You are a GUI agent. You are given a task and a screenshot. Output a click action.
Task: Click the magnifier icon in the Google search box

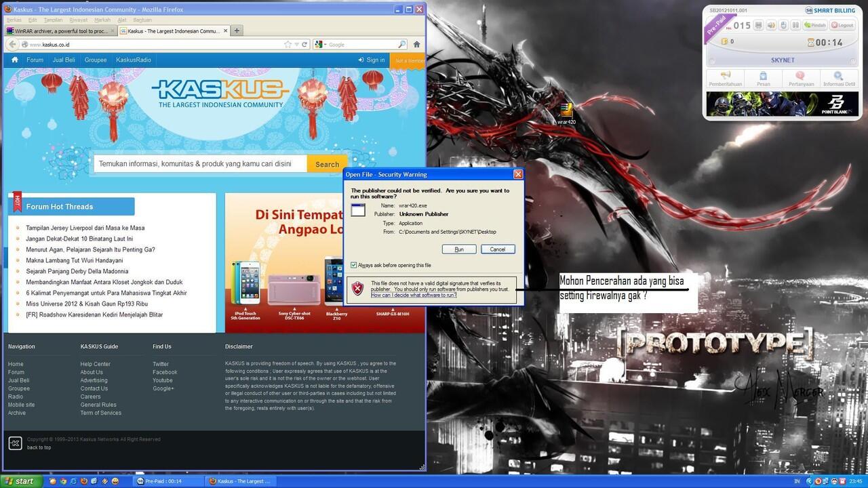(x=402, y=44)
